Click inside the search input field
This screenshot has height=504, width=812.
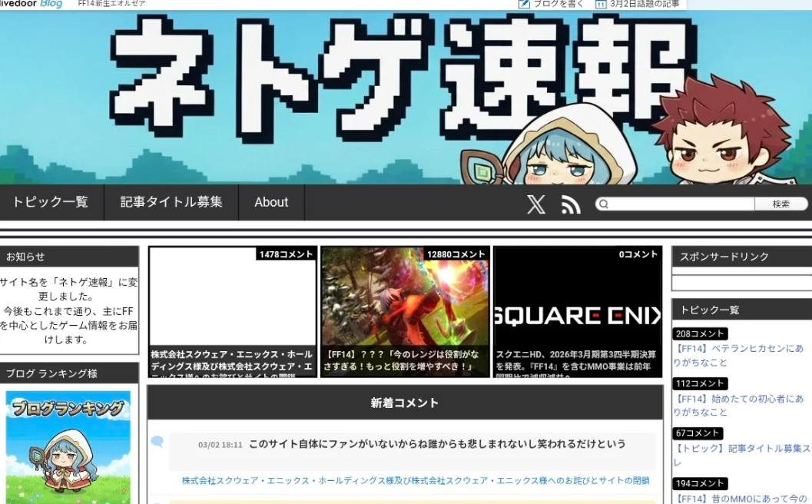[x=676, y=203]
